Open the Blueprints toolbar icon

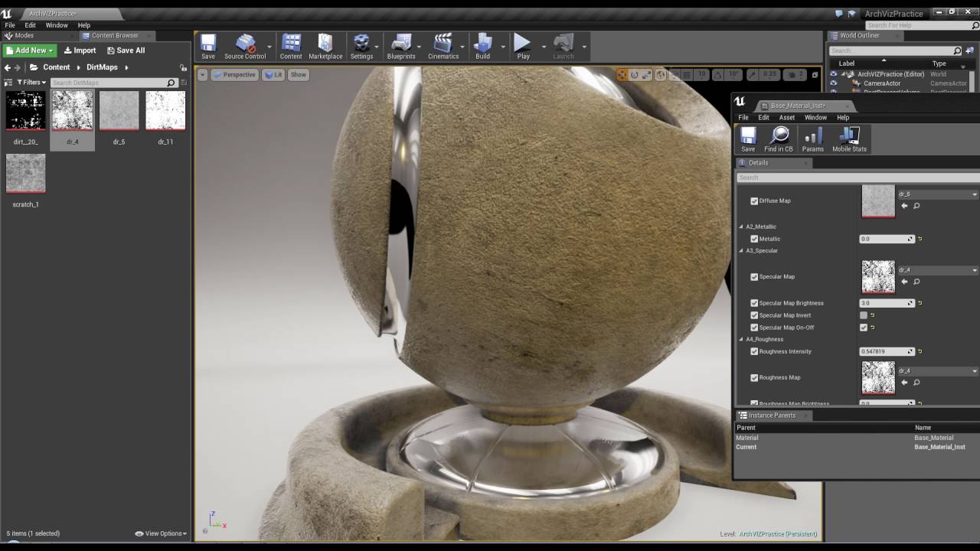tap(401, 47)
